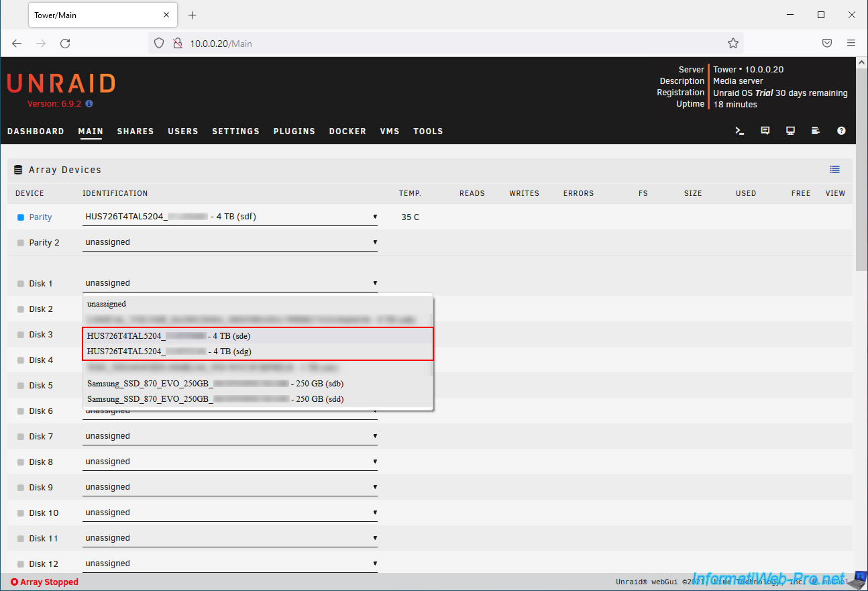Expand the Parity 2 device dropdown

229,242
